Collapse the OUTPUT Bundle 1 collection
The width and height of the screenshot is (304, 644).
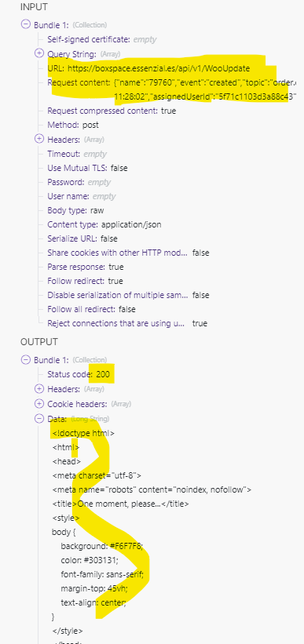25,359
